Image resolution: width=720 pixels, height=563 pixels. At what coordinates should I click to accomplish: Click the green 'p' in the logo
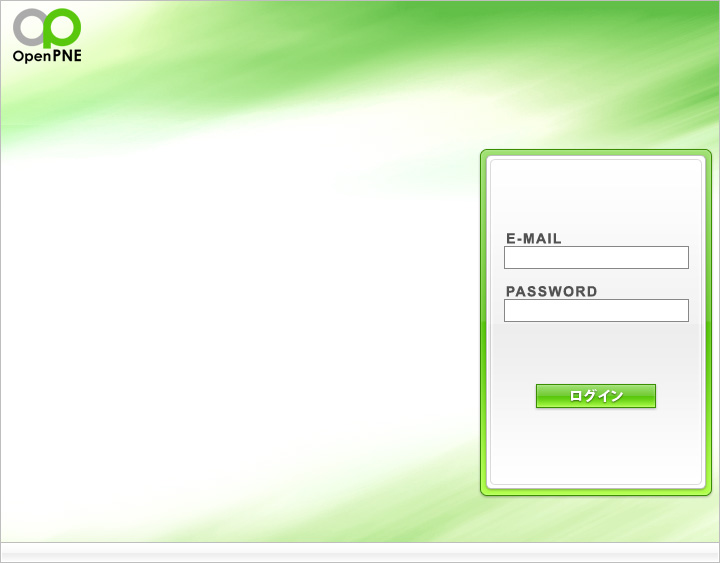62,28
